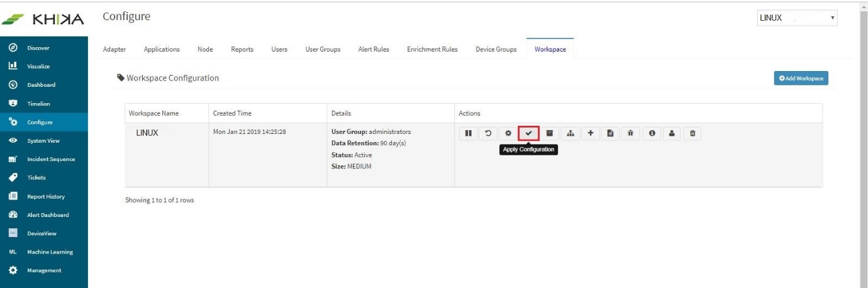
Task: Switch to the Device Groups tab
Action: coord(496,50)
